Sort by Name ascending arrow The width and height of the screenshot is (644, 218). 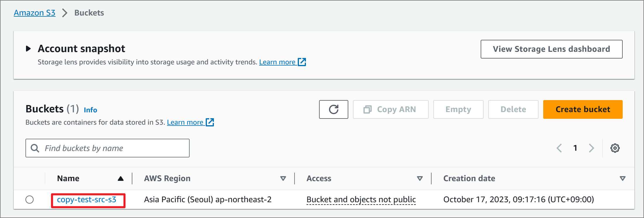point(120,178)
